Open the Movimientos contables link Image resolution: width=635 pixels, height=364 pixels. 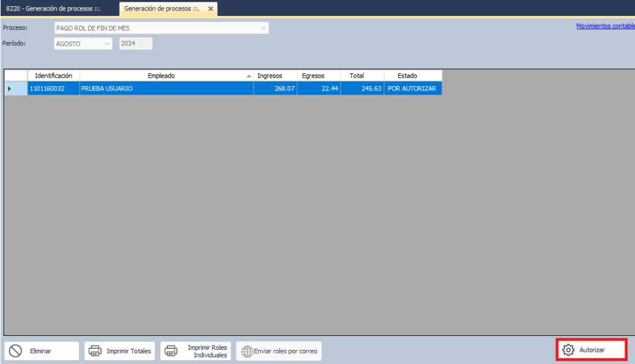click(x=604, y=26)
